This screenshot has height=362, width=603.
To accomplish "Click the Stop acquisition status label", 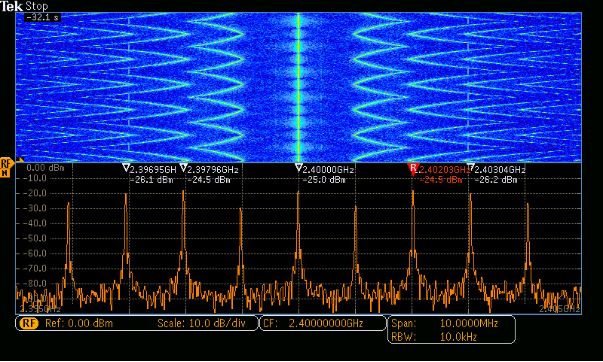I will [37, 6].
